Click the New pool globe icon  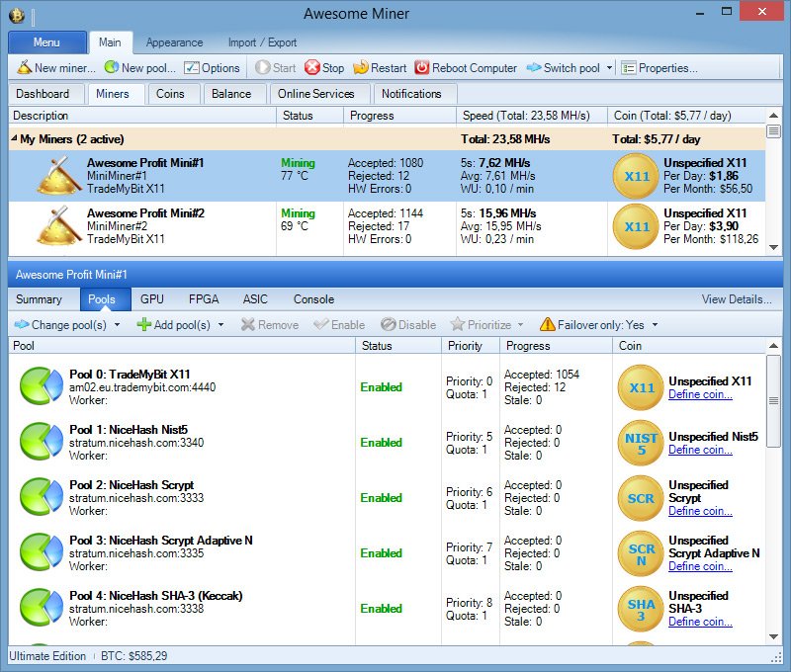(112, 67)
